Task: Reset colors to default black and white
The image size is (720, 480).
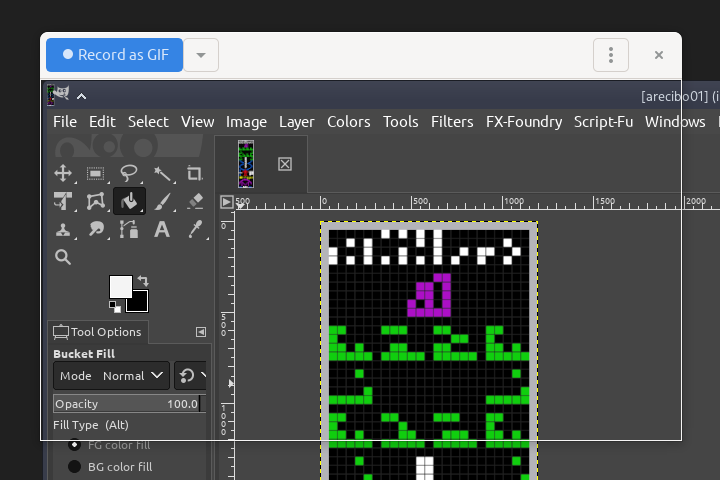Action: point(115,307)
